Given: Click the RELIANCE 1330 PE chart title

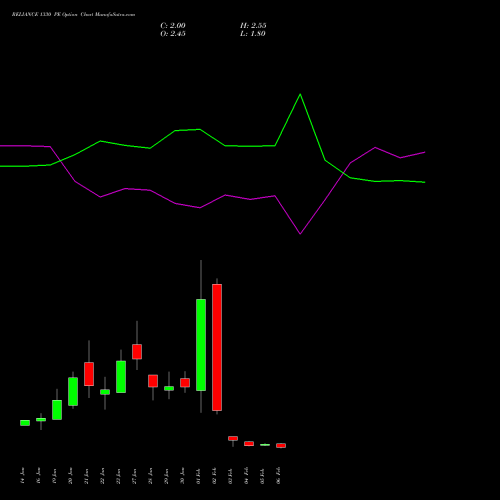Looking at the screenshot, I should point(73,15).
